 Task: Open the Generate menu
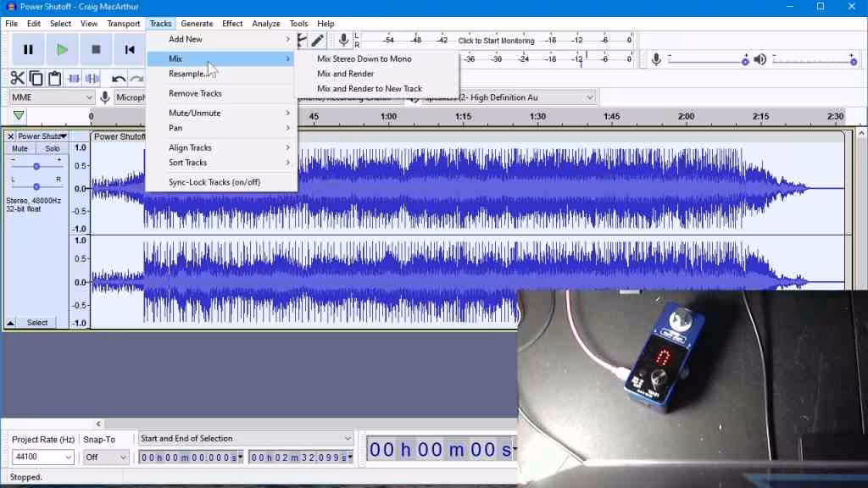(x=197, y=24)
